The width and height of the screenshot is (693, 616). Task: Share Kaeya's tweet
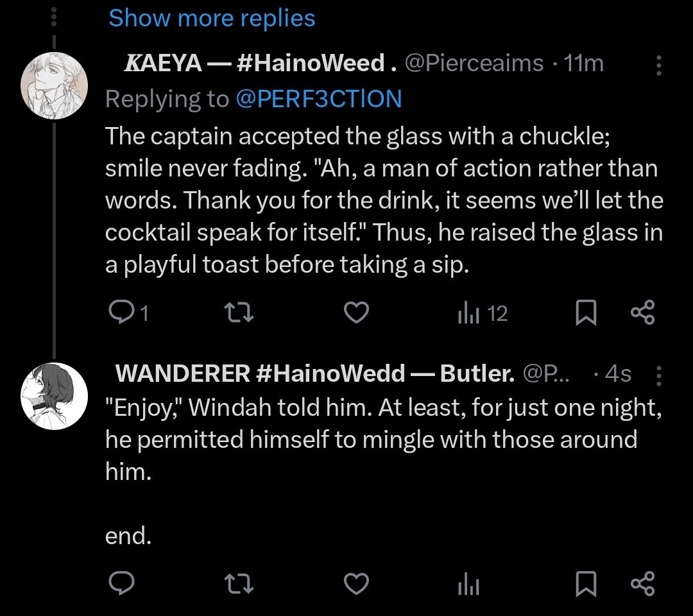coord(642,312)
